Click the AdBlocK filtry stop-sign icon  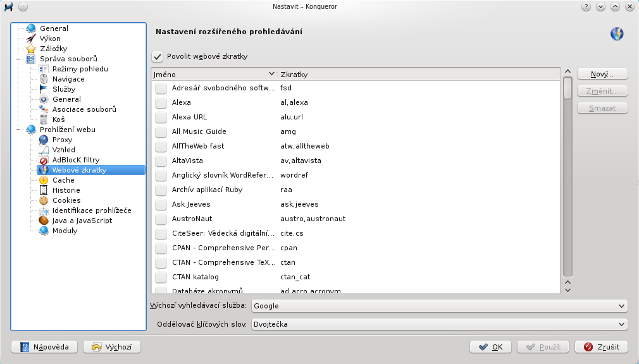(44, 160)
